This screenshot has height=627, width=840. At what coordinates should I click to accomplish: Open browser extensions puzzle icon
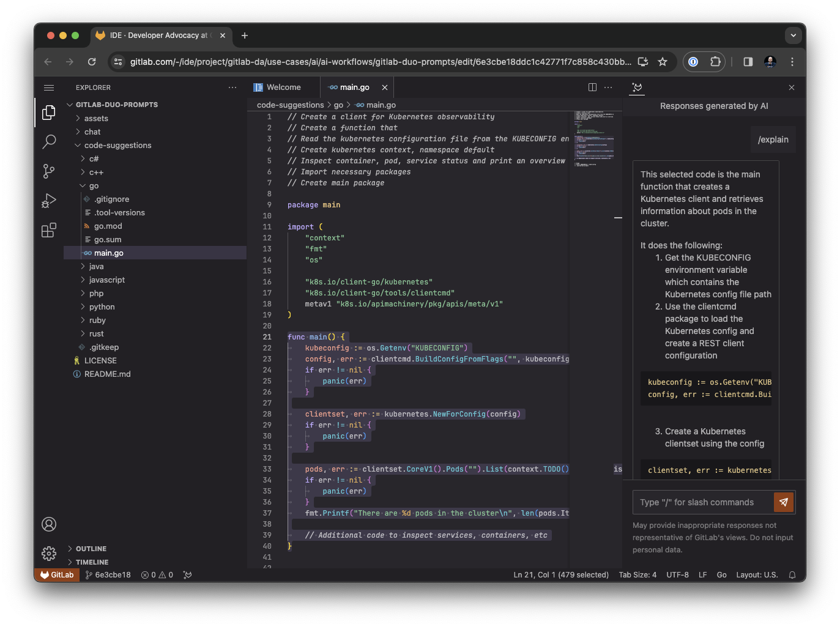[715, 62]
